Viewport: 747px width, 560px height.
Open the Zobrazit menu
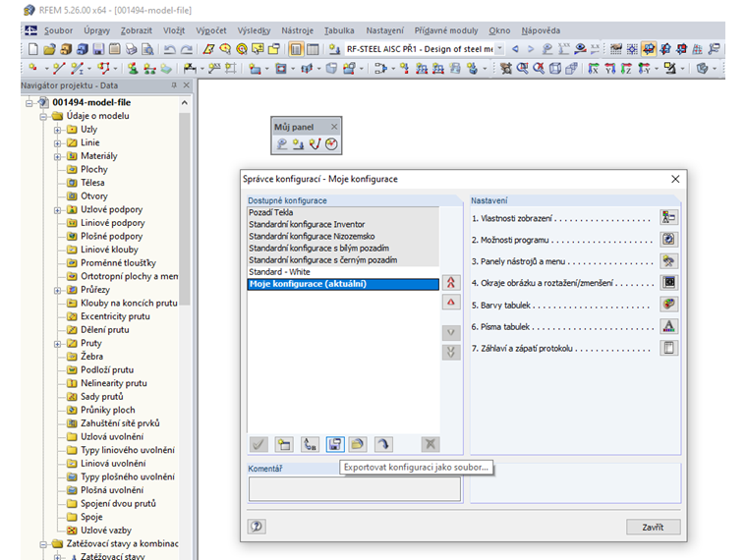137,30
